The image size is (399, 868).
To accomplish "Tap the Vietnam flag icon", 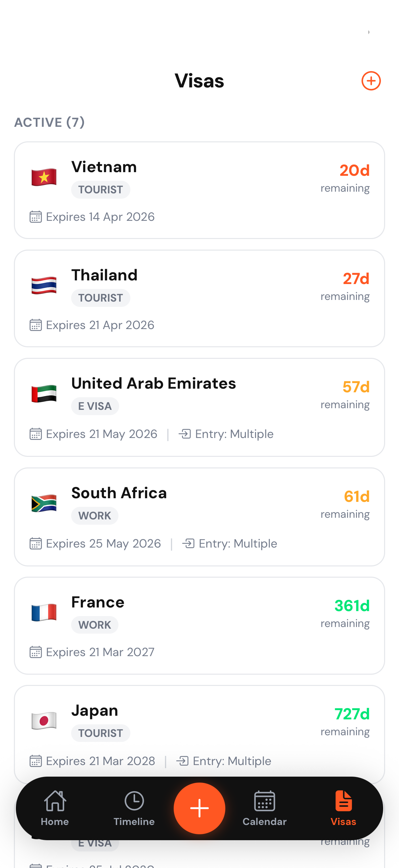I will pos(44,177).
